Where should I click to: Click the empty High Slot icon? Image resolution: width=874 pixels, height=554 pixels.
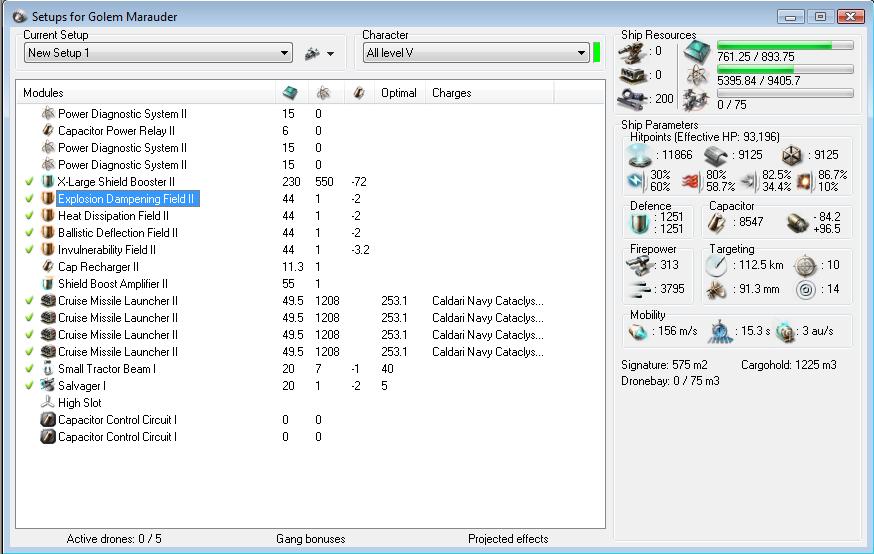pyautogui.click(x=48, y=402)
